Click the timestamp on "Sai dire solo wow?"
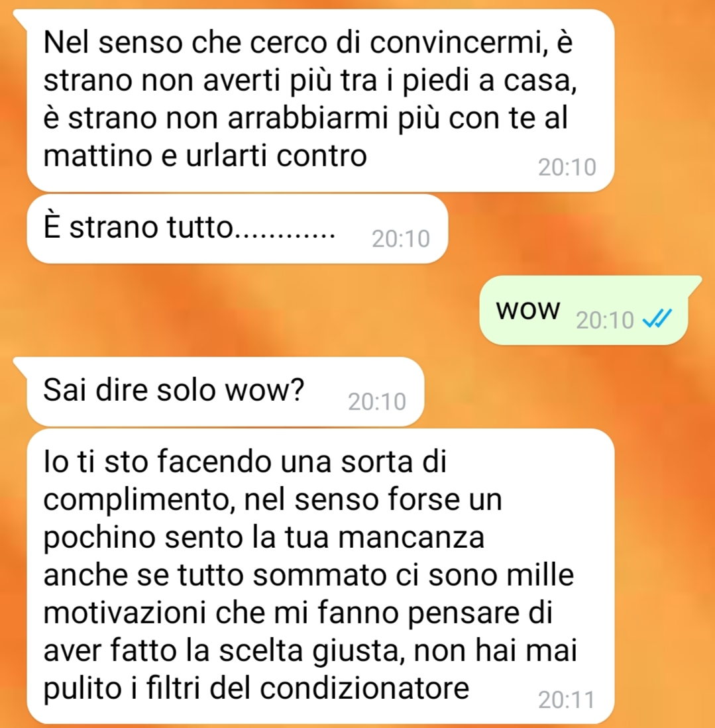 point(377,401)
